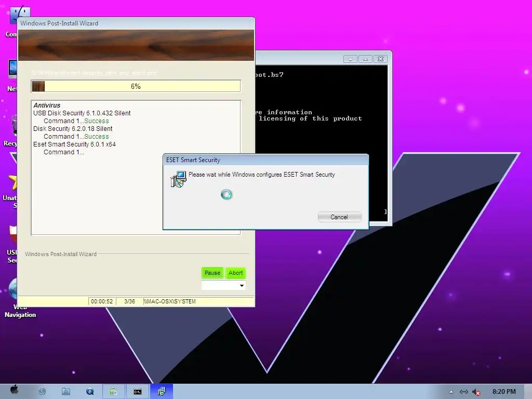
Task: Pause the Post-Install Wizard
Action: (212, 273)
